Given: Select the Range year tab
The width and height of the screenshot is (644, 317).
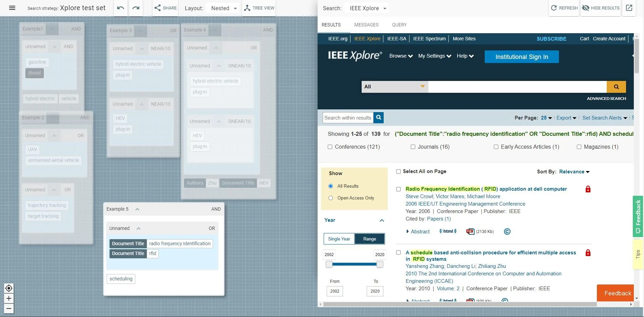Looking at the screenshot, I should coord(370,239).
